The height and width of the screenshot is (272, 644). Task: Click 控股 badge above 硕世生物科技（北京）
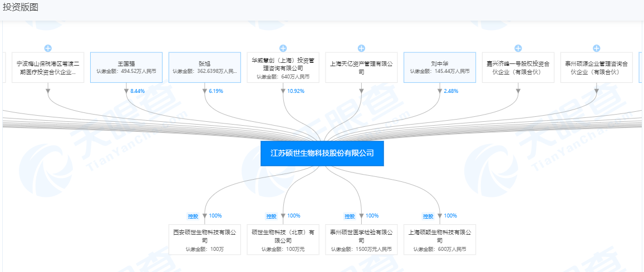click(271, 216)
